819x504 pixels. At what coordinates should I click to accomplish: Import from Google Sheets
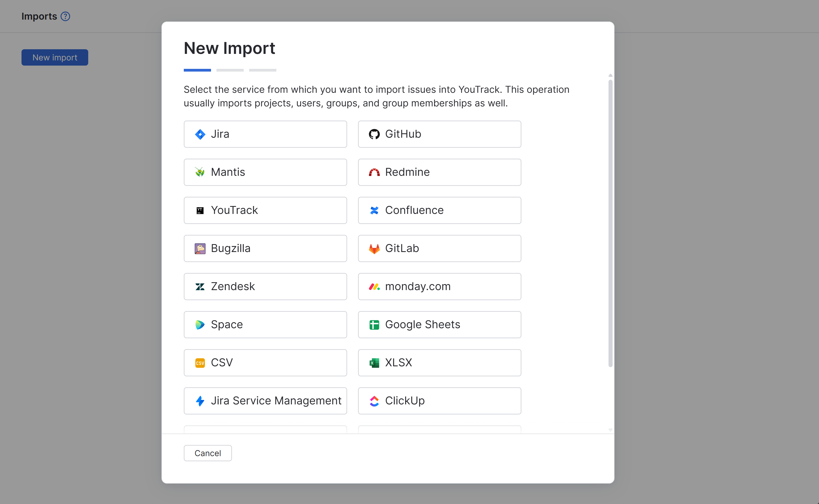click(439, 325)
